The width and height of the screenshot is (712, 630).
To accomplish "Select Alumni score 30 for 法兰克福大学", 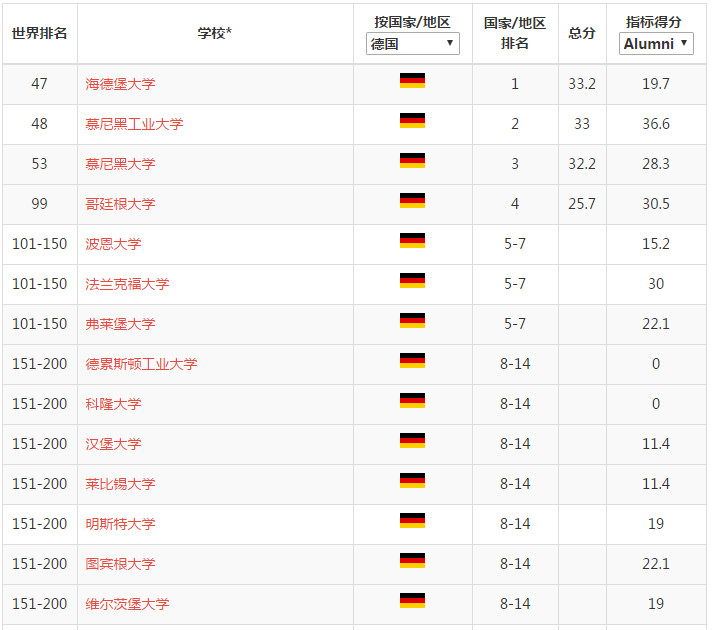I will pyautogui.click(x=656, y=284).
